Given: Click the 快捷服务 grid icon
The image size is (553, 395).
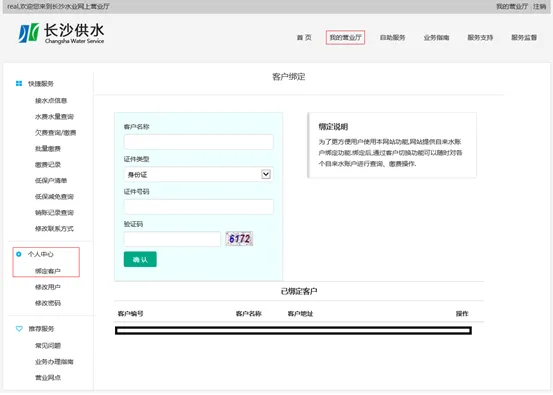Looking at the screenshot, I should 19,84.
